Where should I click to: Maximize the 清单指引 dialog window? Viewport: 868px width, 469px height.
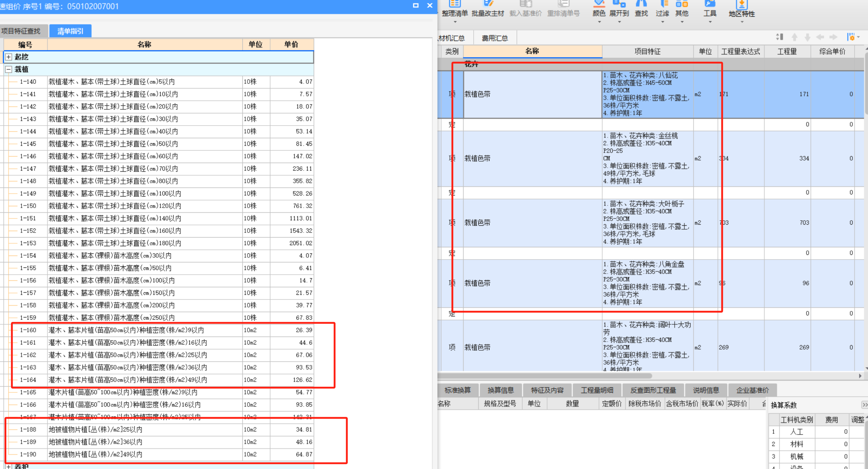tap(416, 5)
